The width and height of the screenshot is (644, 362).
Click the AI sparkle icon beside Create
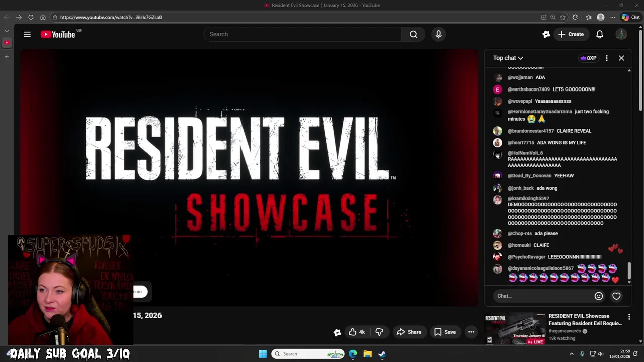coord(546,34)
